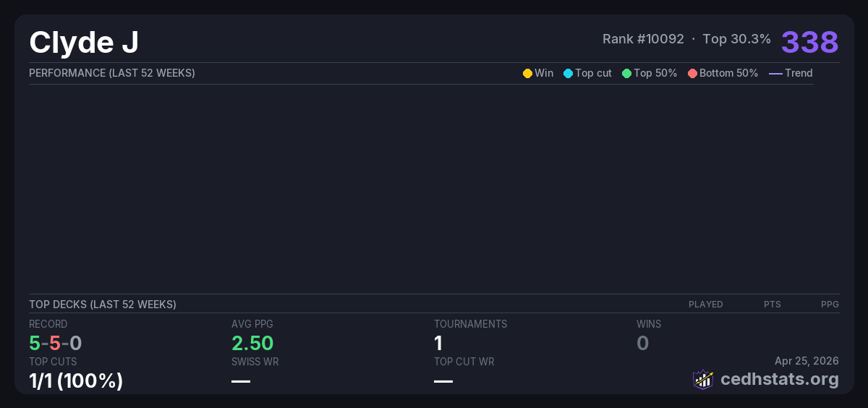868x408 pixels.
Task: Click the Rank #10092 text
Action: click(643, 39)
